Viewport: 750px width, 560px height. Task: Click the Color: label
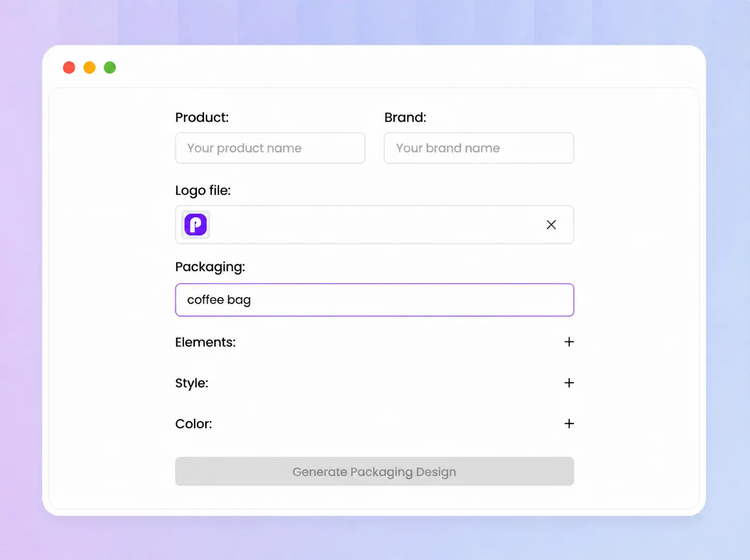click(194, 424)
